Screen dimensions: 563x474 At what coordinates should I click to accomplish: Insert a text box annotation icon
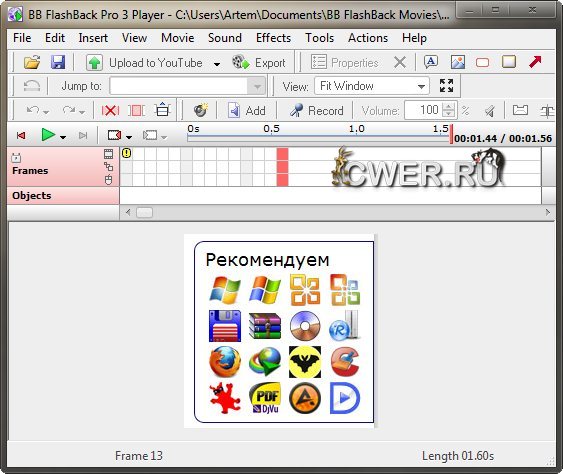point(431,62)
